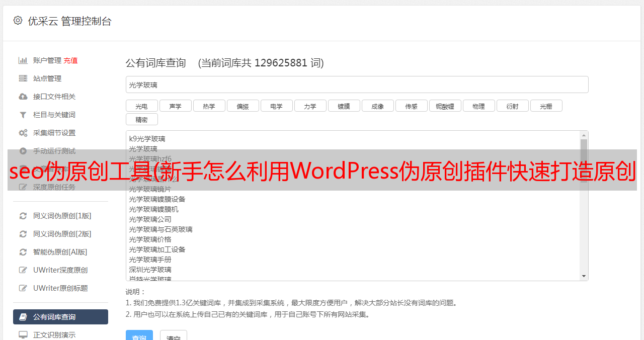
Task: Click the results list scrollbar up arrow
Action: click(584, 135)
